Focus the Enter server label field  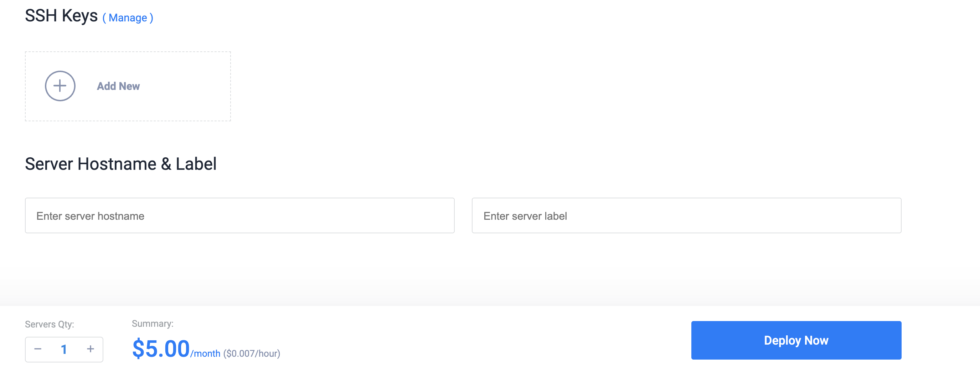tap(686, 215)
